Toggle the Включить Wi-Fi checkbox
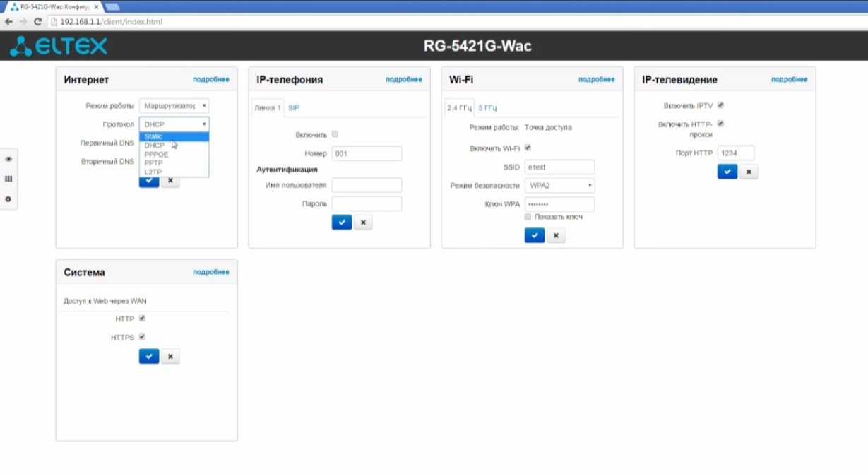This screenshot has width=868, height=474. pos(528,148)
